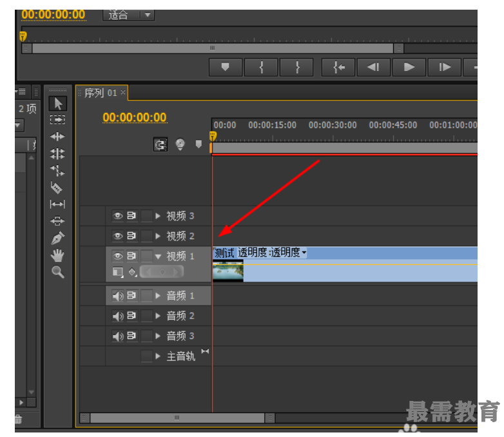
Task: Toggle sync lock for 音频 2
Action: point(131,315)
